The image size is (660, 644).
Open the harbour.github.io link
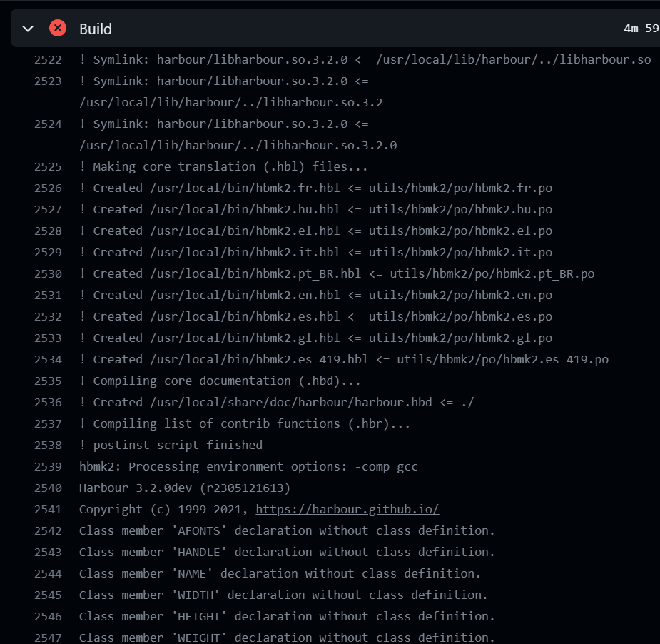(x=347, y=509)
